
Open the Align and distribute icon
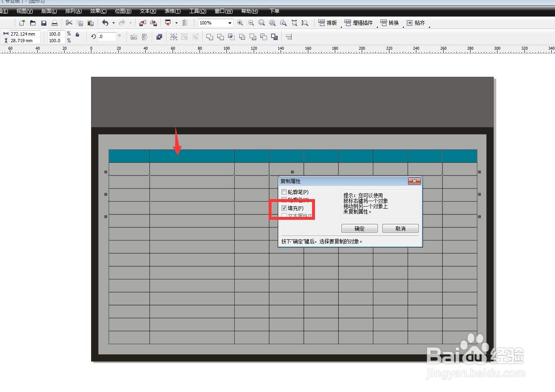(289, 37)
